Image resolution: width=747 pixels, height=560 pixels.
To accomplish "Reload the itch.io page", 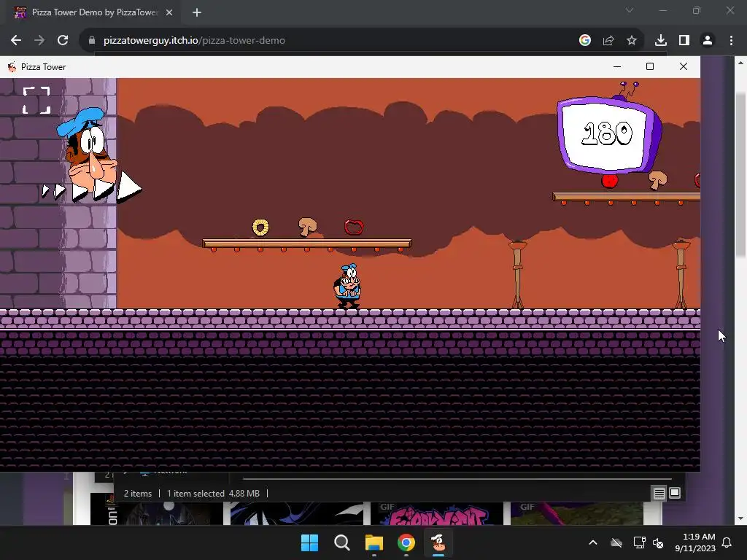I will point(63,41).
